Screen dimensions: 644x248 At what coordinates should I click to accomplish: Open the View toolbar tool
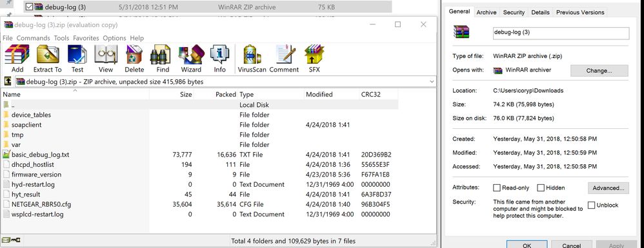(x=106, y=59)
